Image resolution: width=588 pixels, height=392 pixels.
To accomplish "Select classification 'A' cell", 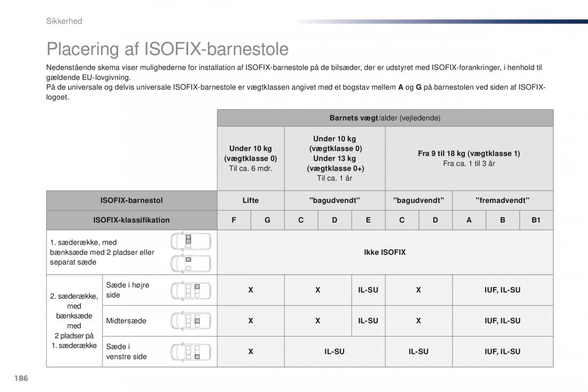I will 469,220.
